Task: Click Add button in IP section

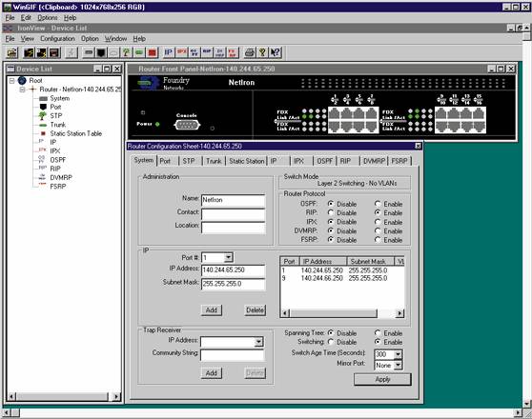Action: (212, 310)
